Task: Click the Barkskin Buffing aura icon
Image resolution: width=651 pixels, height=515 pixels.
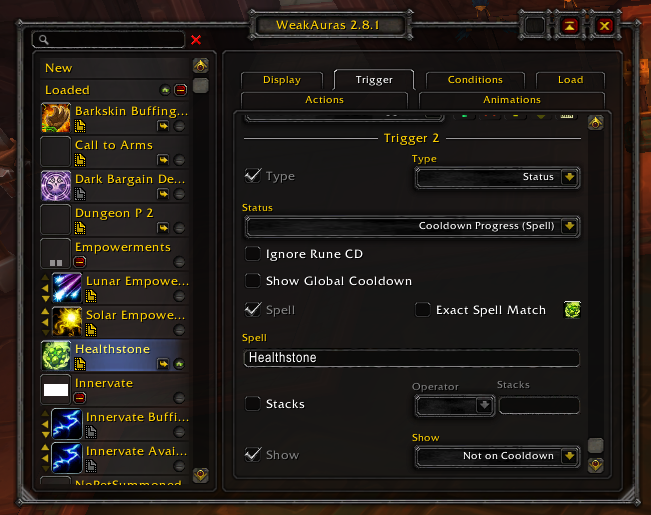Action: pyautogui.click(x=56, y=118)
